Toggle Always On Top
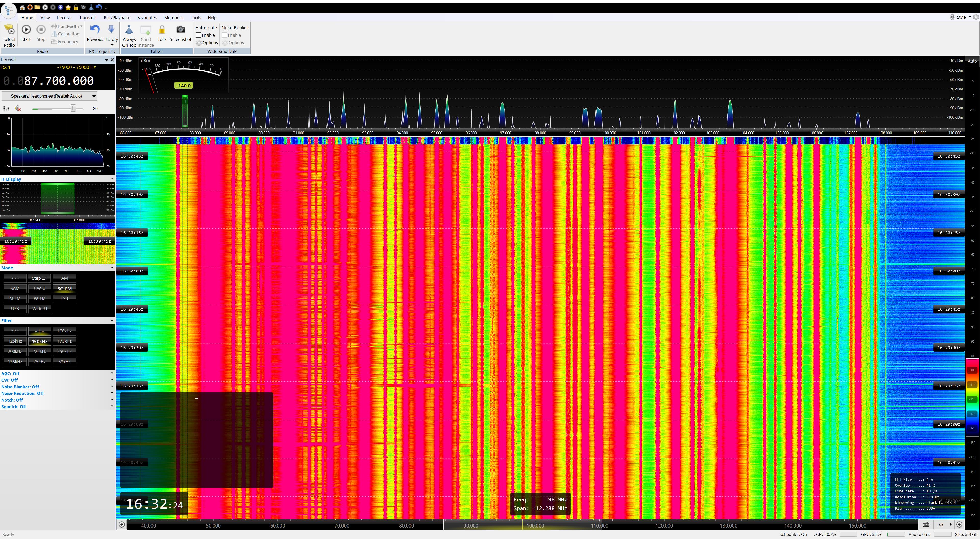The height and width of the screenshot is (539, 980). 129,30
